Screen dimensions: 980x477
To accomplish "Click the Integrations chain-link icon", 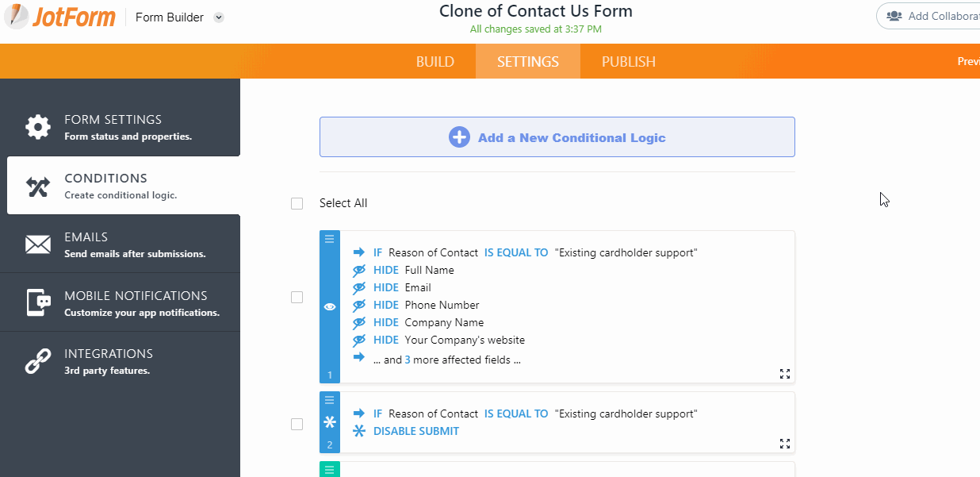I will point(37,361).
